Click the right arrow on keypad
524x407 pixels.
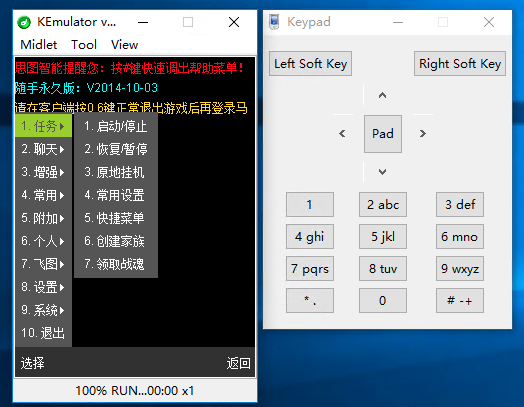423,134
